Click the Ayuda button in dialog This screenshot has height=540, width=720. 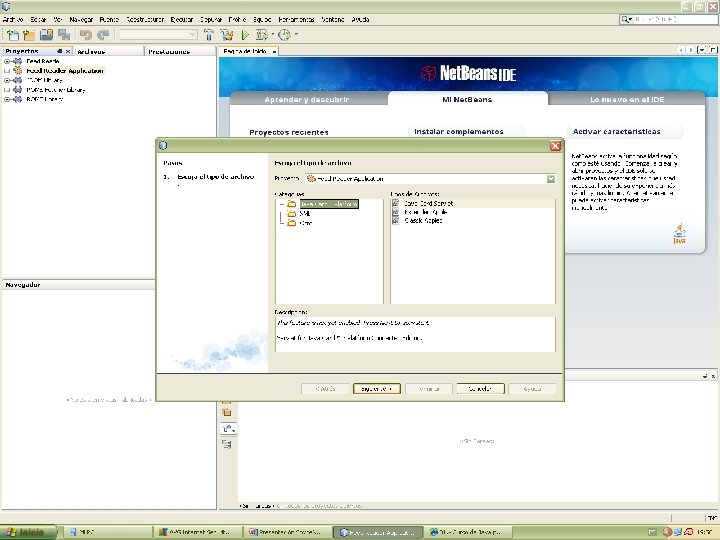[532, 388]
